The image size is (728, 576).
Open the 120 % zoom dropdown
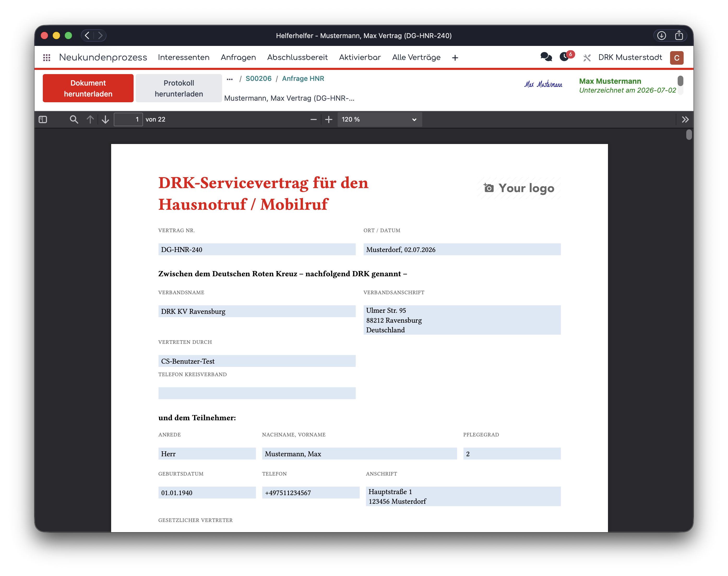(379, 119)
